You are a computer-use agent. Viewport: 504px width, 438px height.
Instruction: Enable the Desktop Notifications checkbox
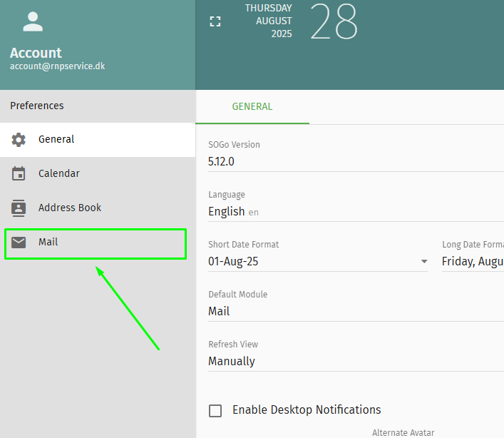click(215, 410)
